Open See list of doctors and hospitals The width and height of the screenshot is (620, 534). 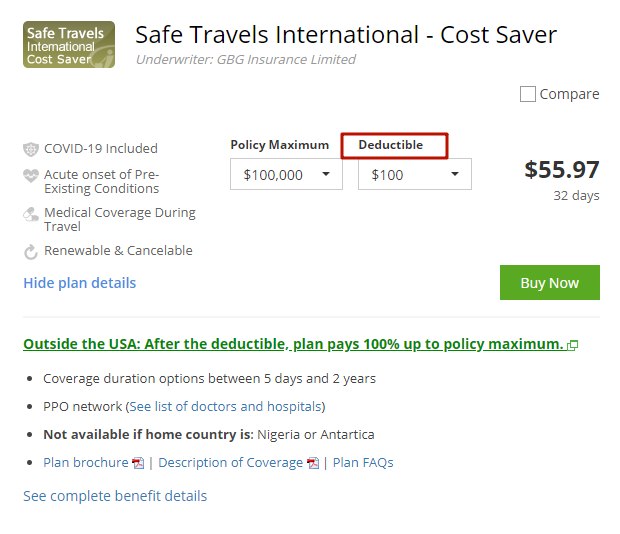pos(225,406)
